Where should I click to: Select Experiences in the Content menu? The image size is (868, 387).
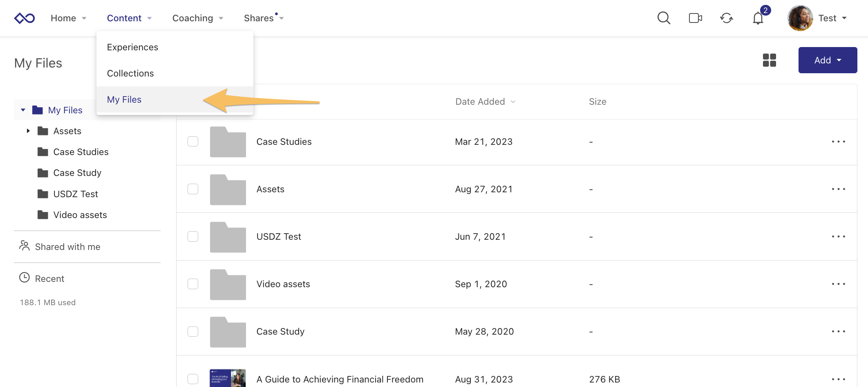(132, 47)
